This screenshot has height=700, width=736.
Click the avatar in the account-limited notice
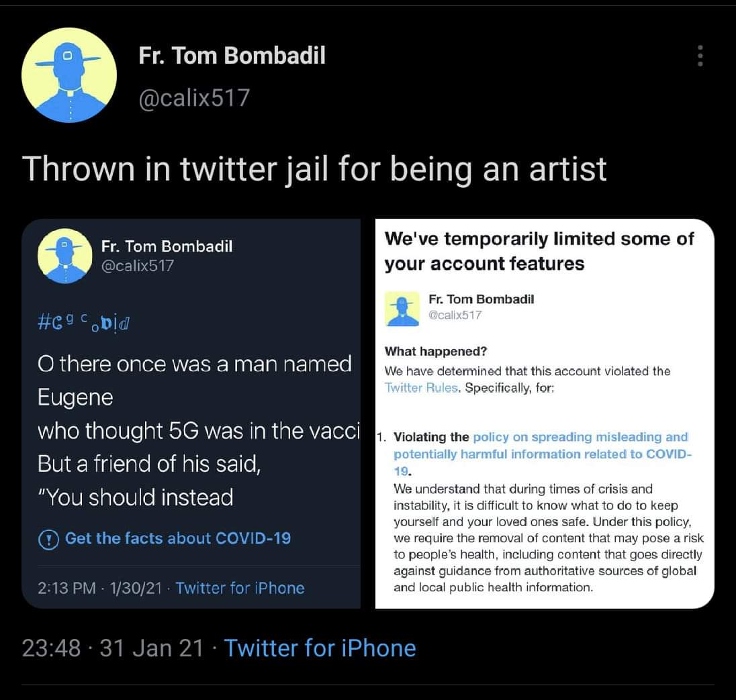tap(403, 309)
